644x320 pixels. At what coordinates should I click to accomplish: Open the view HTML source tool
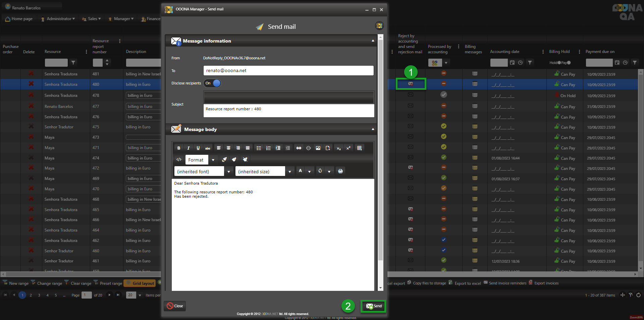179,159
